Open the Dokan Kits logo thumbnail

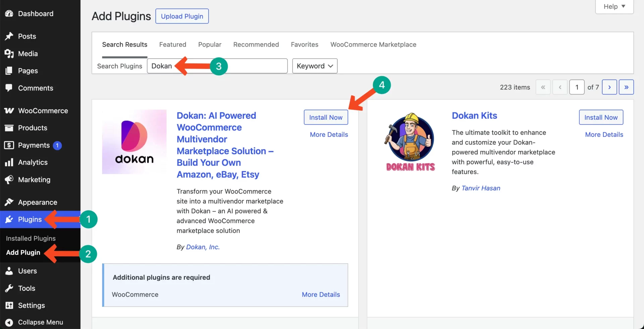[x=410, y=142]
